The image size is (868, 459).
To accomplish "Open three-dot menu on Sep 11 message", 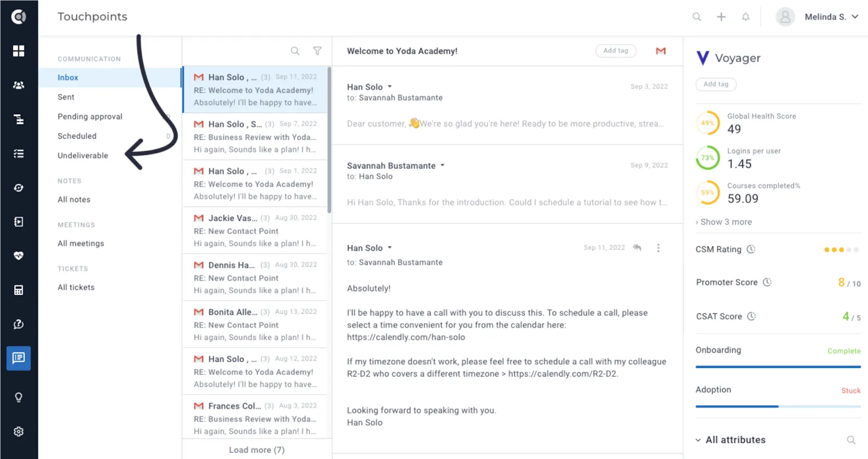I will 658,248.
